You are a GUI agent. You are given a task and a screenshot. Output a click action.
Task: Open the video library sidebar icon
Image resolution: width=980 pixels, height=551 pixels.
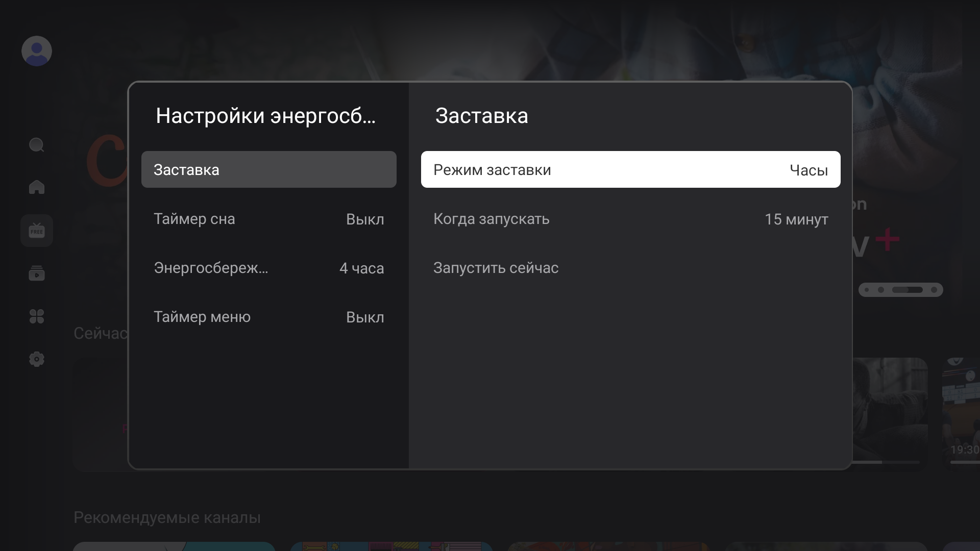[x=37, y=273]
